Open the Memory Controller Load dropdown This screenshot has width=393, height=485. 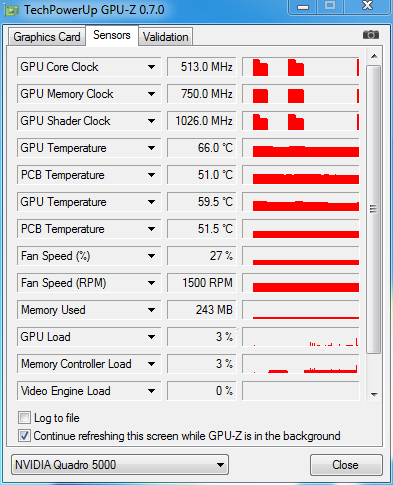pos(89,364)
